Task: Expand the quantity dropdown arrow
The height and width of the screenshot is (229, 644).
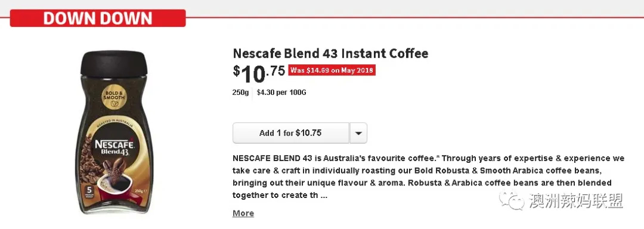Action: click(x=358, y=133)
